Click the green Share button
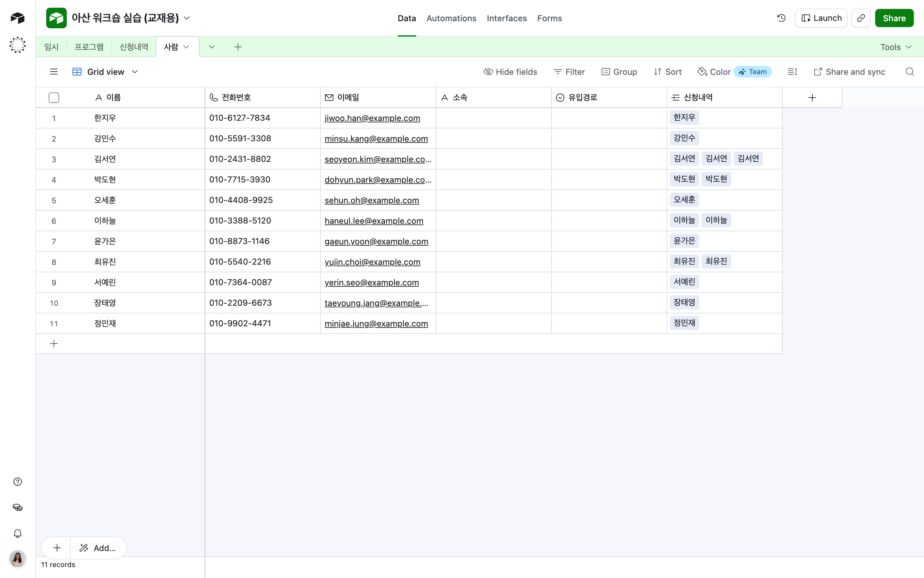924x578 pixels. (894, 18)
